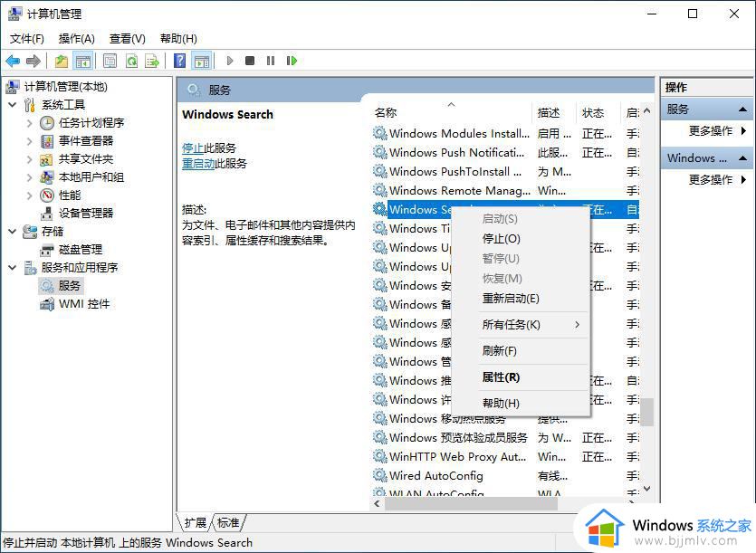Expand the 事件查看器 node
Viewport: 756px width, 553px height.
click(x=30, y=141)
